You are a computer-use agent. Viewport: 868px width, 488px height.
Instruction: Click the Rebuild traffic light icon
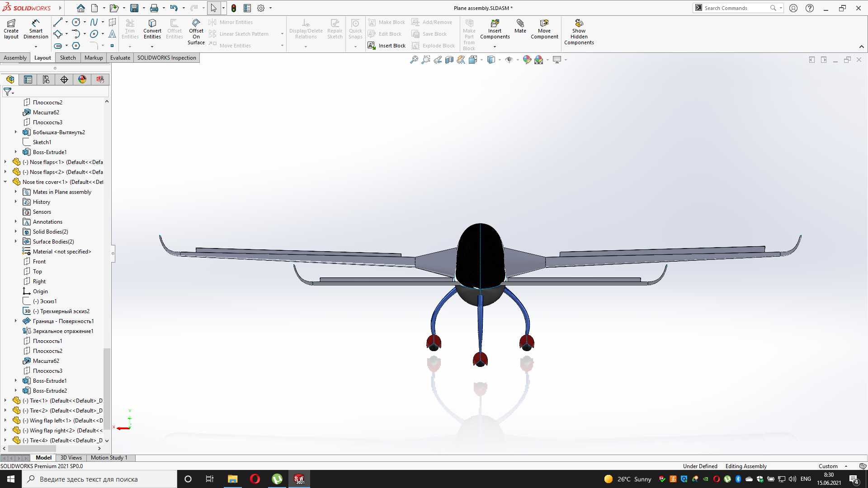[x=234, y=8]
